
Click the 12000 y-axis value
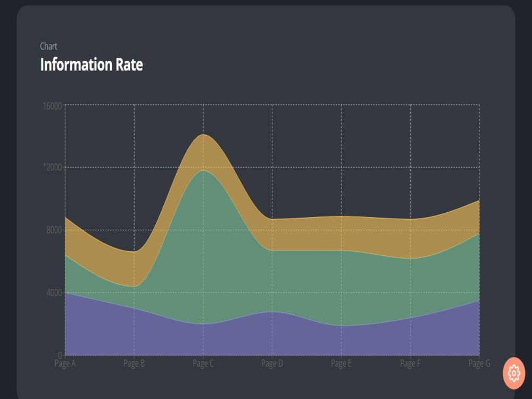coord(53,167)
